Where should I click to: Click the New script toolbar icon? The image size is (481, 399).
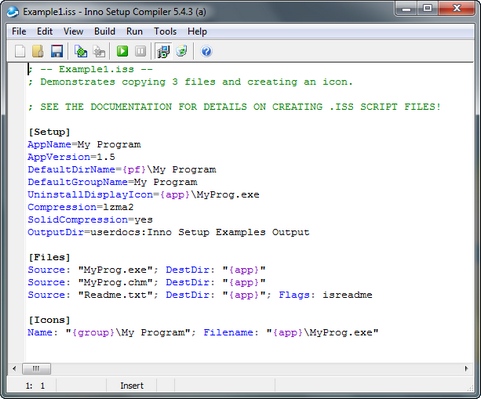coord(20,51)
